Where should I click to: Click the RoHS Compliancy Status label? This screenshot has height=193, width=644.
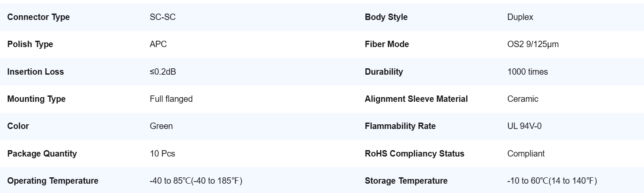(414, 154)
